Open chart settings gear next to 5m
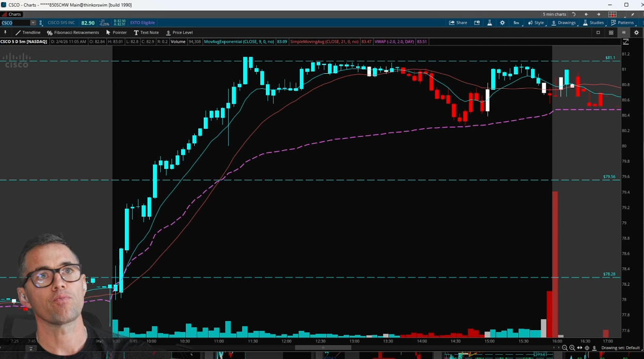The height and width of the screenshot is (359, 644). click(x=502, y=23)
